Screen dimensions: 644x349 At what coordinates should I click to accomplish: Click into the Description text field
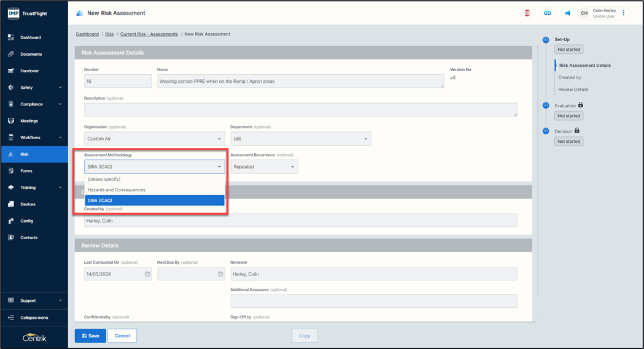[300, 110]
